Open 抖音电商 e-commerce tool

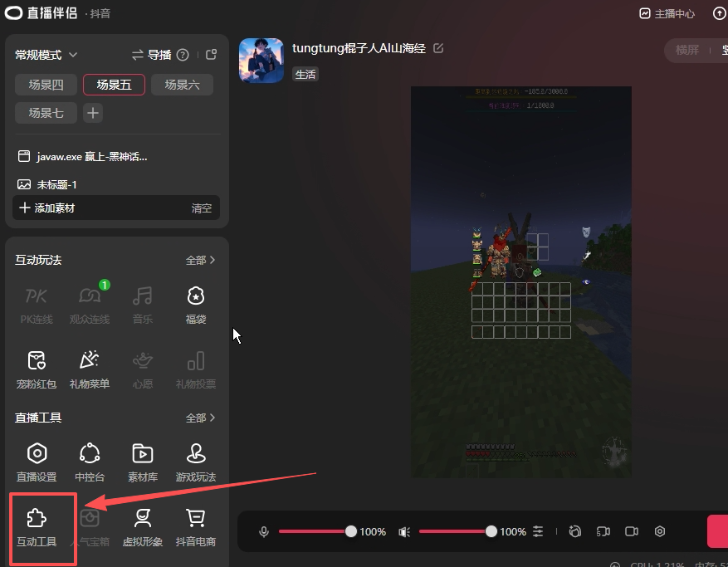[x=196, y=527]
